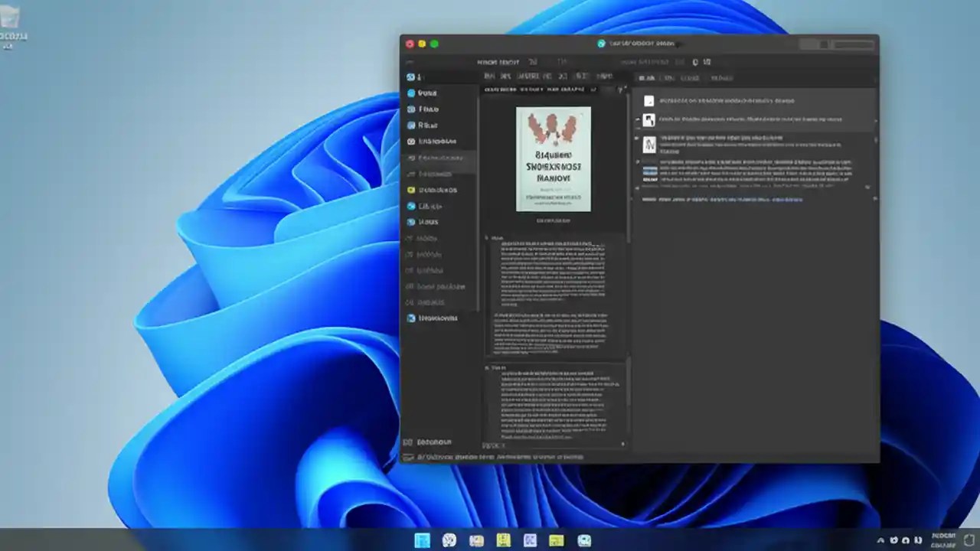Viewport: 980px width, 551px height.
Task: Select the rightmost tab in the right panel header
Action: [x=720, y=77]
